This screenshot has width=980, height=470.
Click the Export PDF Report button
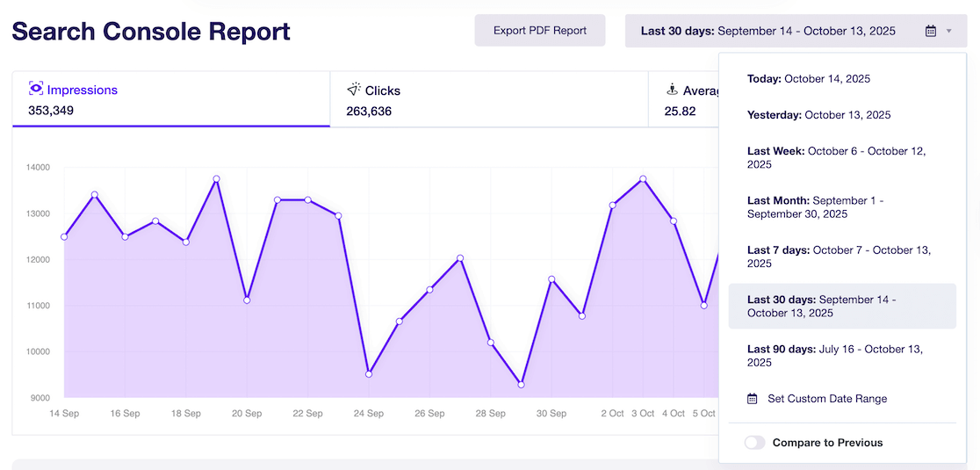539,31
